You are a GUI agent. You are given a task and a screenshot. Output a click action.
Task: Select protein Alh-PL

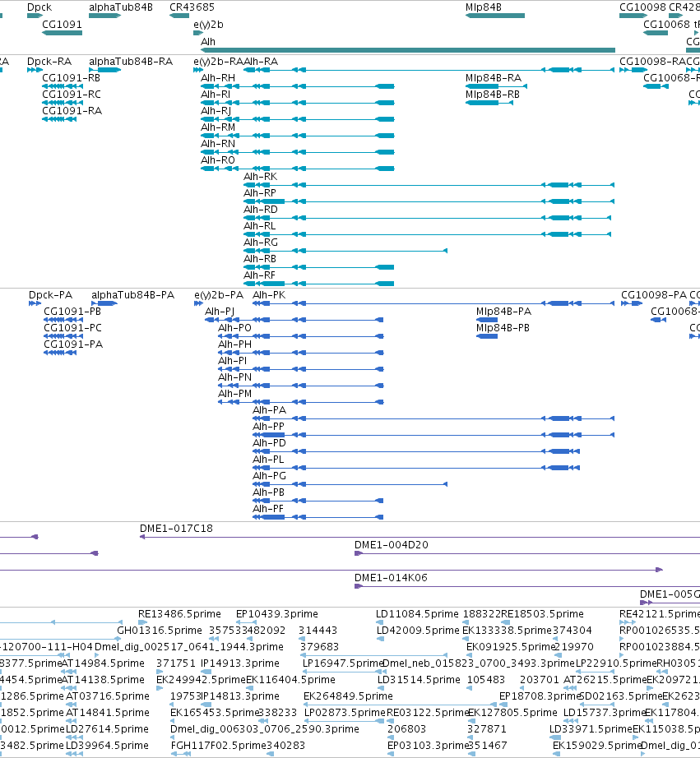pyautogui.click(x=416, y=468)
